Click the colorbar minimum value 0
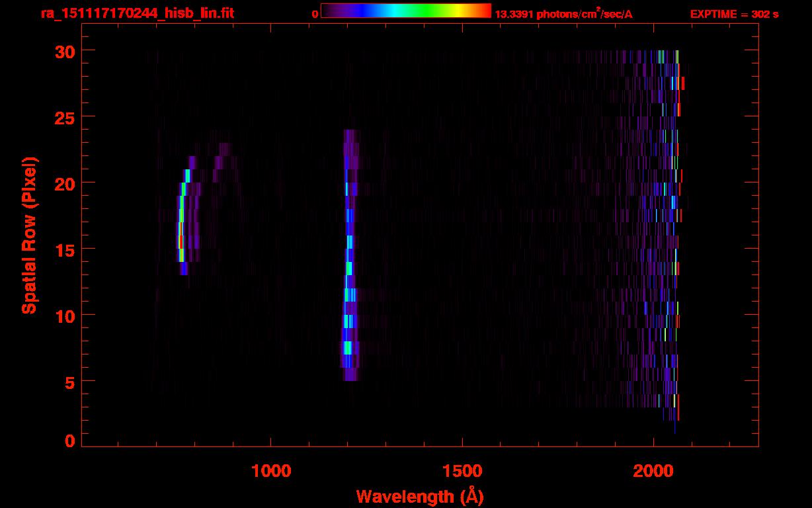This screenshot has height=508, width=812. tap(315, 15)
